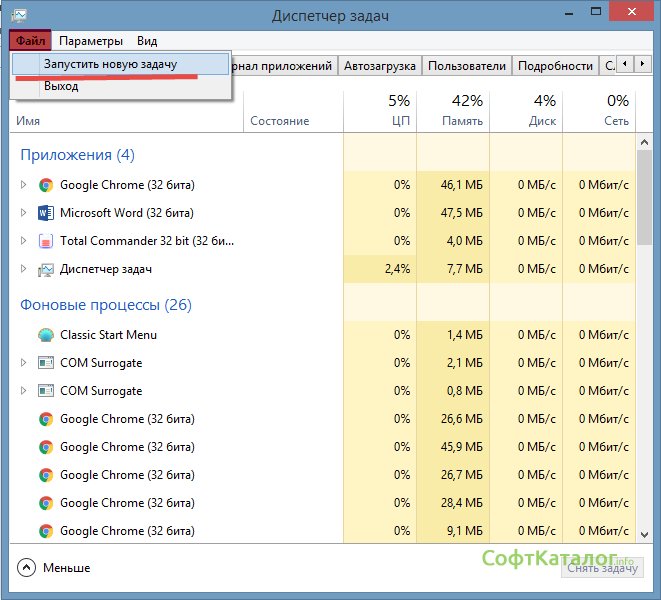Screen dimensions: 661x600
Task: Expand the Total Commander application row
Action: coord(24,241)
